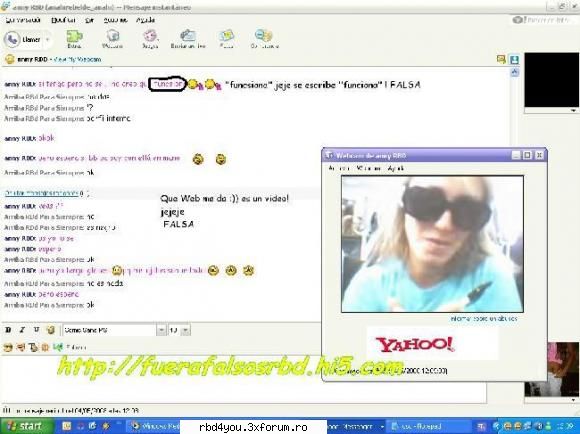Click the Llamar phone call icon
The height and width of the screenshot is (434, 580).
pos(12,39)
